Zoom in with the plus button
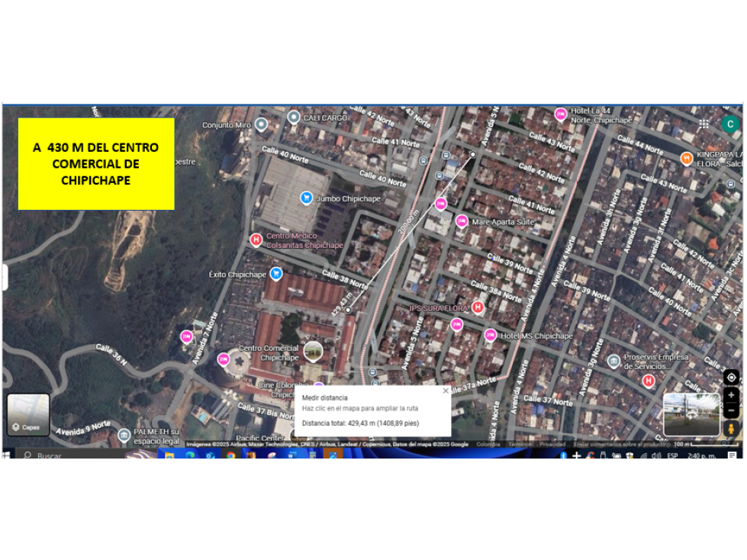The width and height of the screenshot is (747, 560). coord(731,395)
